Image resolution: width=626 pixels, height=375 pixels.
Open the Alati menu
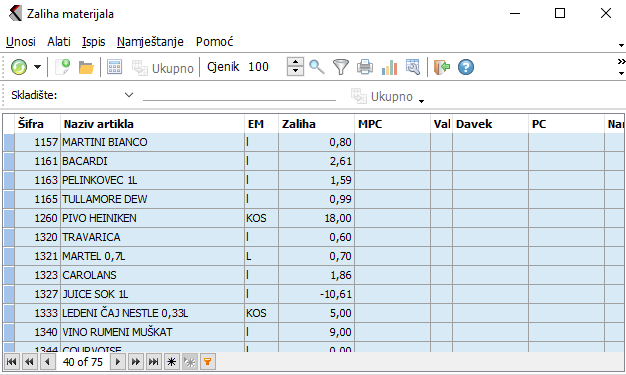point(59,42)
